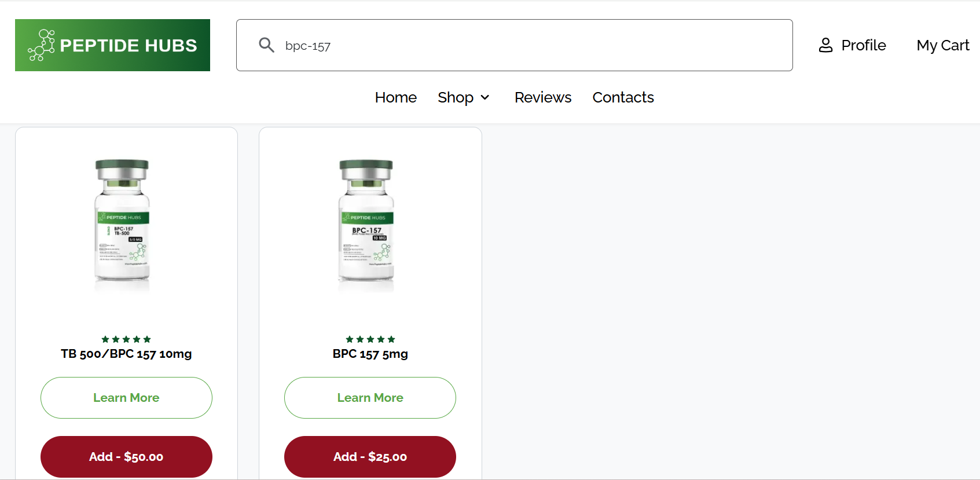This screenshot has height=480, width=980.
Task: Click the Peptide Hubs logo
Action: pyautogui.click(x=112, y=45)
